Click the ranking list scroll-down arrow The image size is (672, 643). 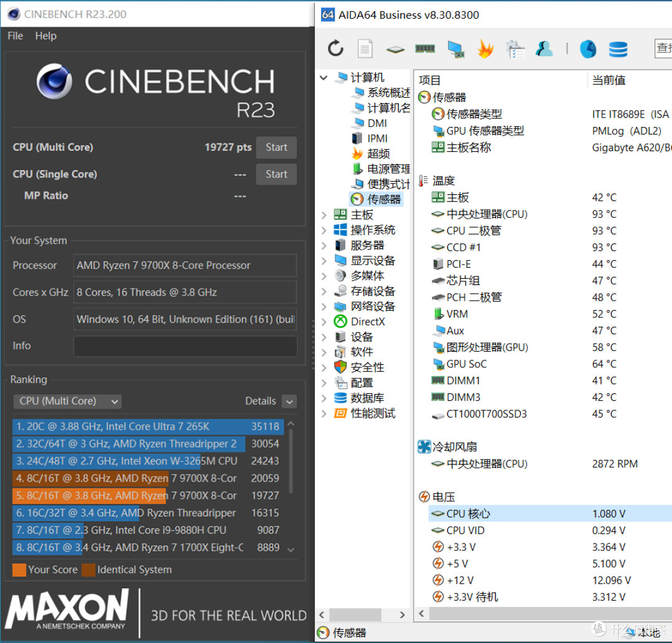click(291, 550)
